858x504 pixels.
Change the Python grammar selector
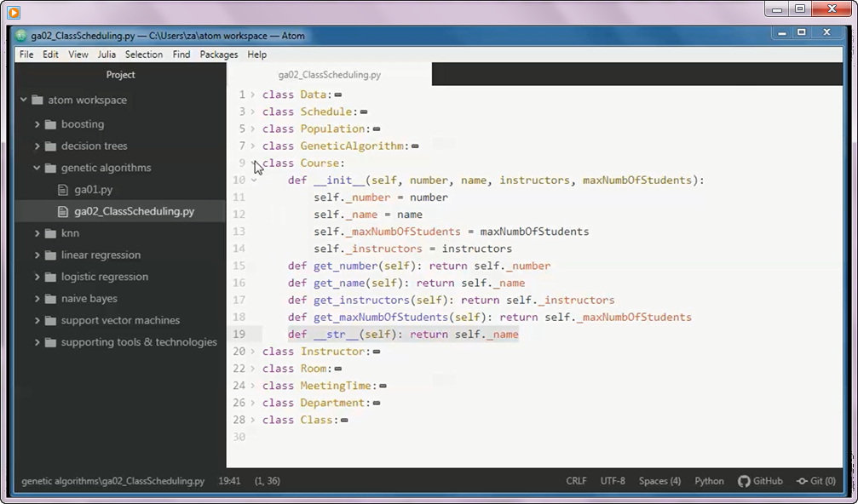click(709, 482)
